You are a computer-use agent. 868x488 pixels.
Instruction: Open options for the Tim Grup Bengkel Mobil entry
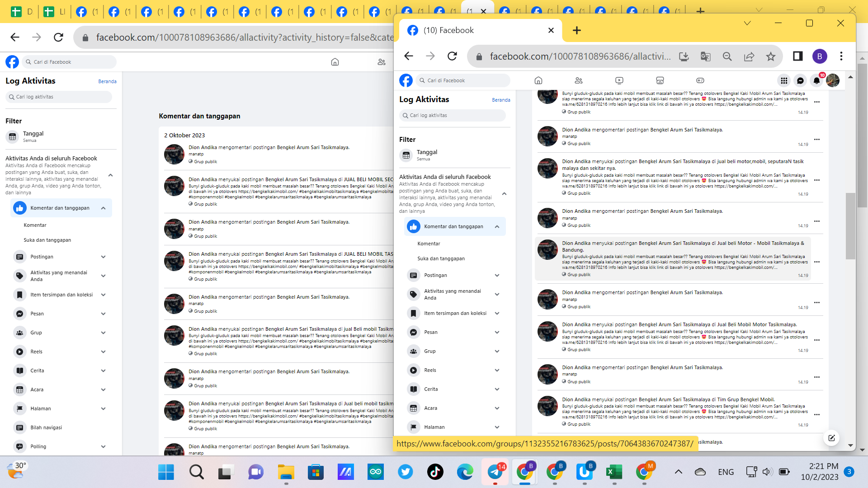[x=817, y=414]
